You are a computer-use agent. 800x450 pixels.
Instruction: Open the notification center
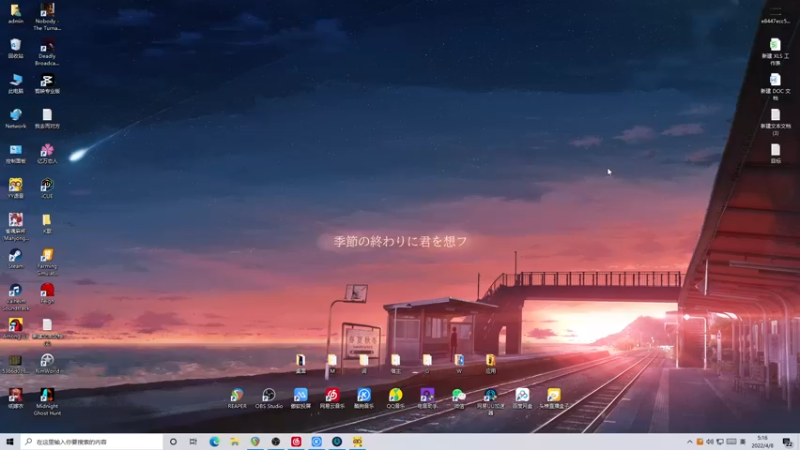click(788, 442)
